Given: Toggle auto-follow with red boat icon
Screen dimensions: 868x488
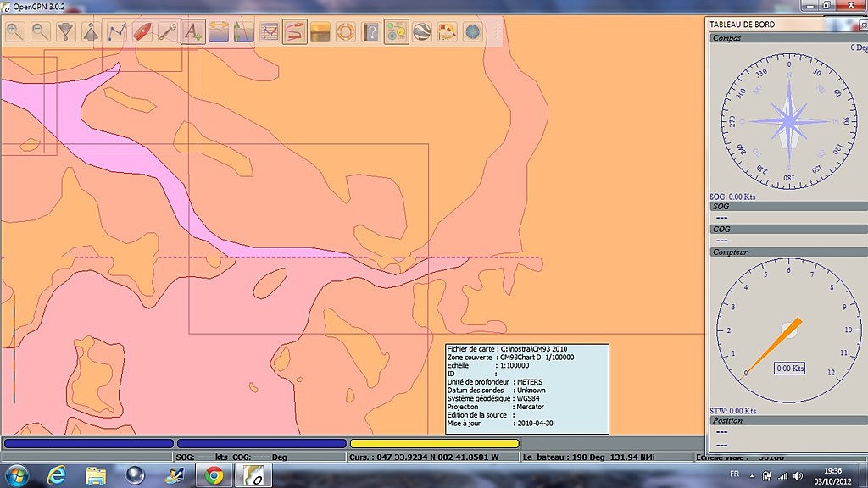Looking at the screenshot, I should [x=142, y=31].
